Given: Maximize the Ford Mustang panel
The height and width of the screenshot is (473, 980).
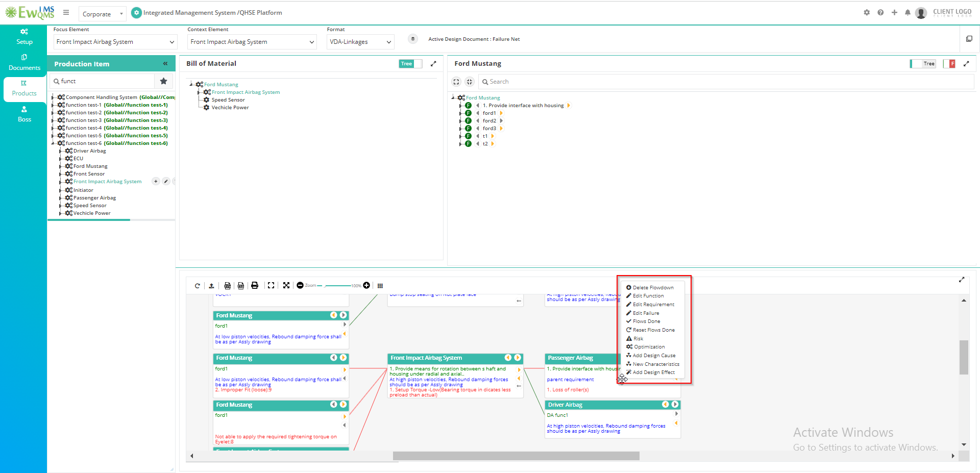Looking at the screenshot, I should click(966, 64).
